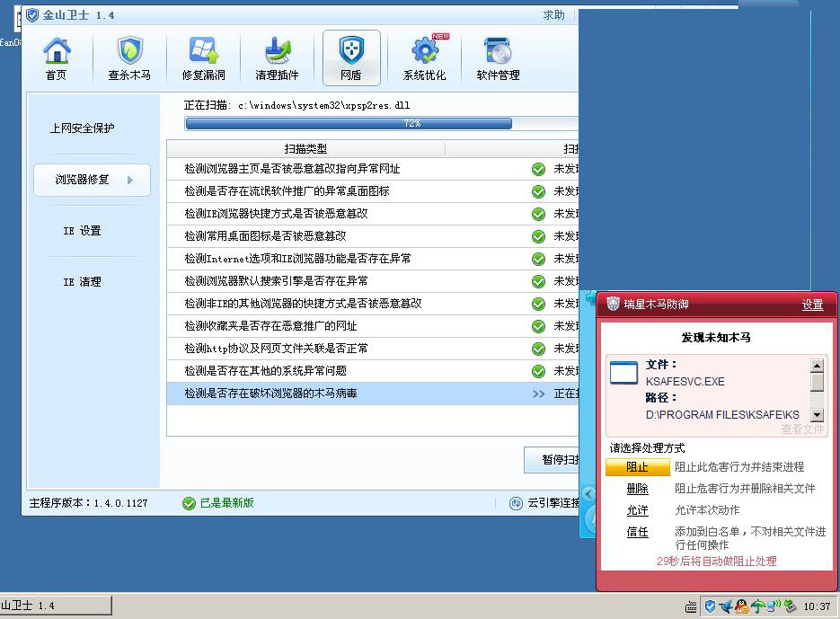Expand the 浏览器修复 sidebar arrow
Image resolution: width=840 pixels, height=619 pixels.
[x=130, y=180]
